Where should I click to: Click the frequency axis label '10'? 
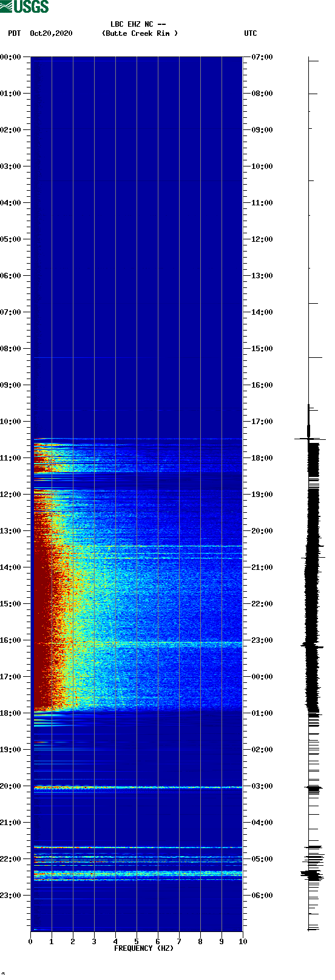(x=243, y=942)
